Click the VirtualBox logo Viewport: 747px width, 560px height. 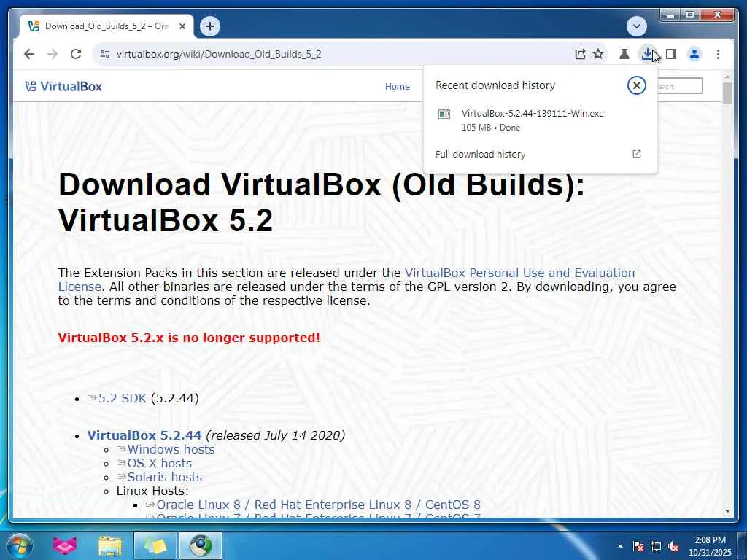coord(63,86)
